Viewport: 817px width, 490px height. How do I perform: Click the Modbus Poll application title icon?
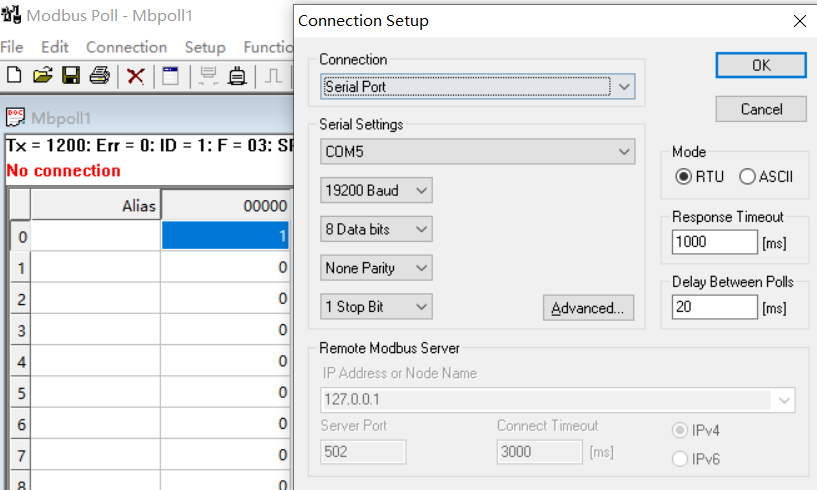pos(11,15)
